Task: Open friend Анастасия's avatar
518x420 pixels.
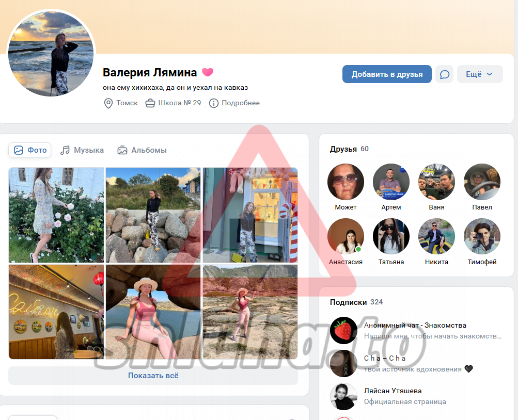Action: [x=346, y=237]
